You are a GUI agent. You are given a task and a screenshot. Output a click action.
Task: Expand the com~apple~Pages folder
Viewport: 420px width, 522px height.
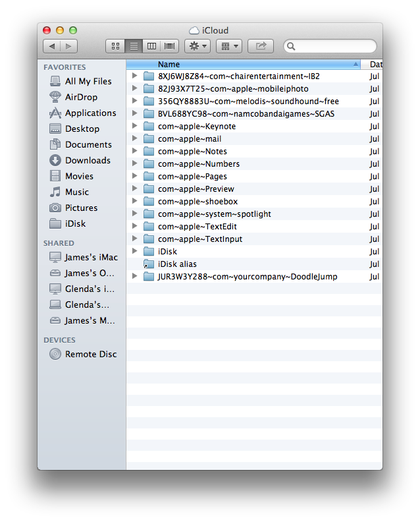pyautogui.click(x=135, y=176)
